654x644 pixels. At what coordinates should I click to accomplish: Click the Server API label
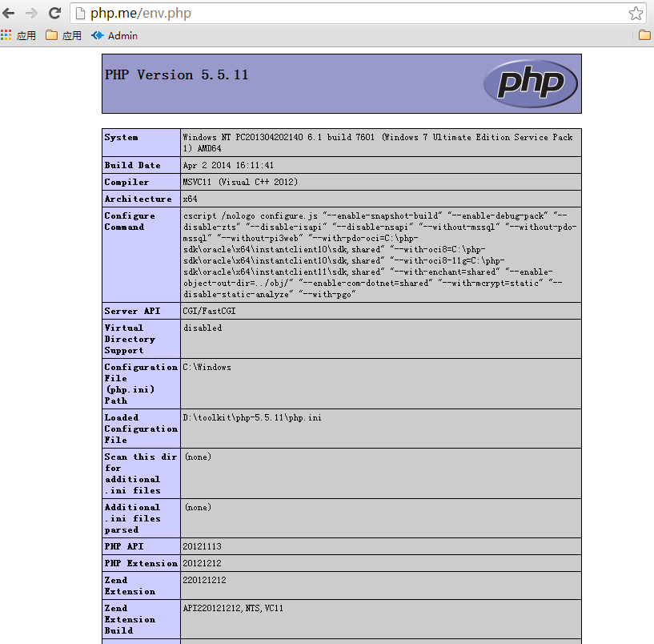pos(132,311)
